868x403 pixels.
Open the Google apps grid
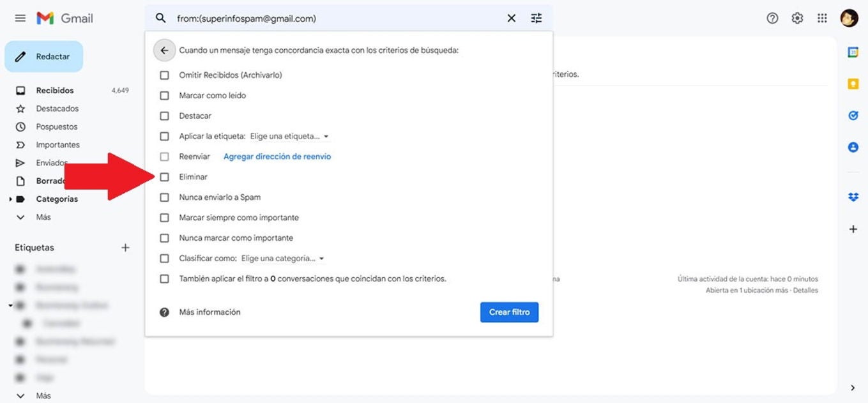coord(822,19)
